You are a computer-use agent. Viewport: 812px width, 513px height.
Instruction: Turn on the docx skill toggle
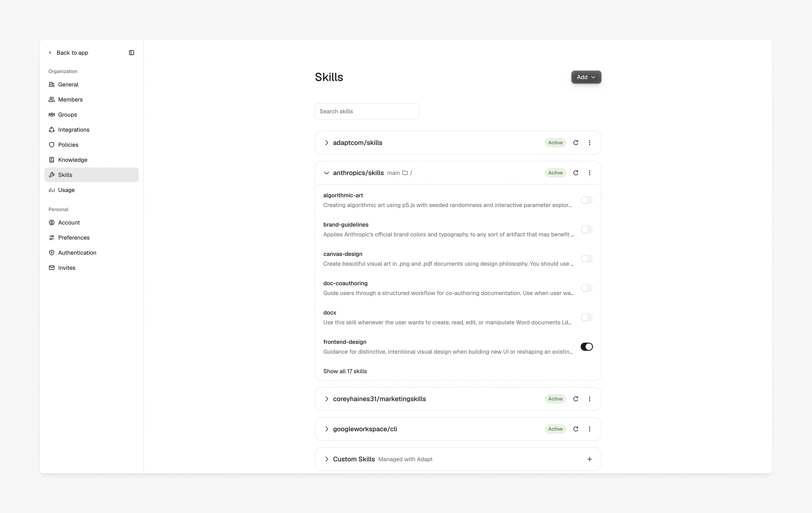tap(586, 317)
